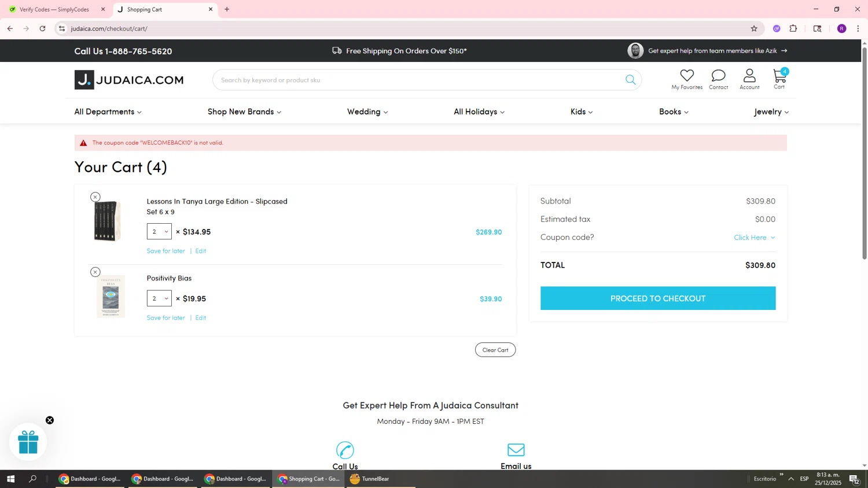Click the page vertical scrollbar
The width and height of the screenshot is (868, 488).
(x=865, y=153)
